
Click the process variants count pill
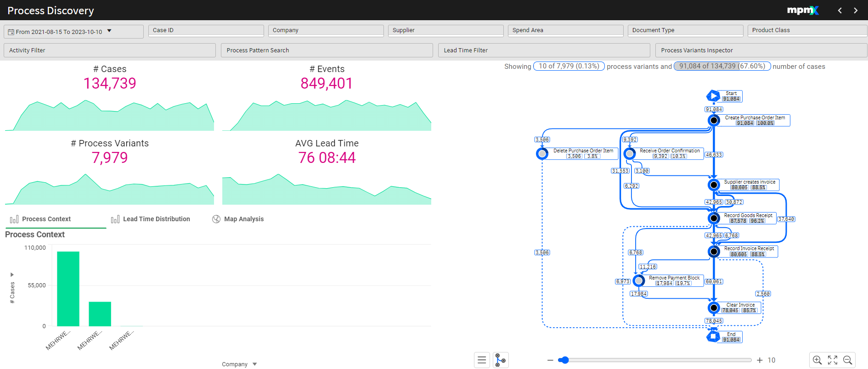pos(569,66)
